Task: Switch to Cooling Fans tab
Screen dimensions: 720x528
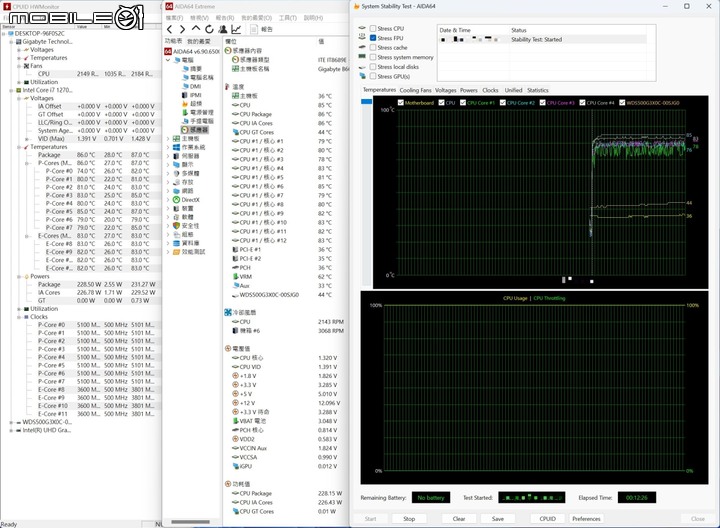Action: [x=416, y=90]
